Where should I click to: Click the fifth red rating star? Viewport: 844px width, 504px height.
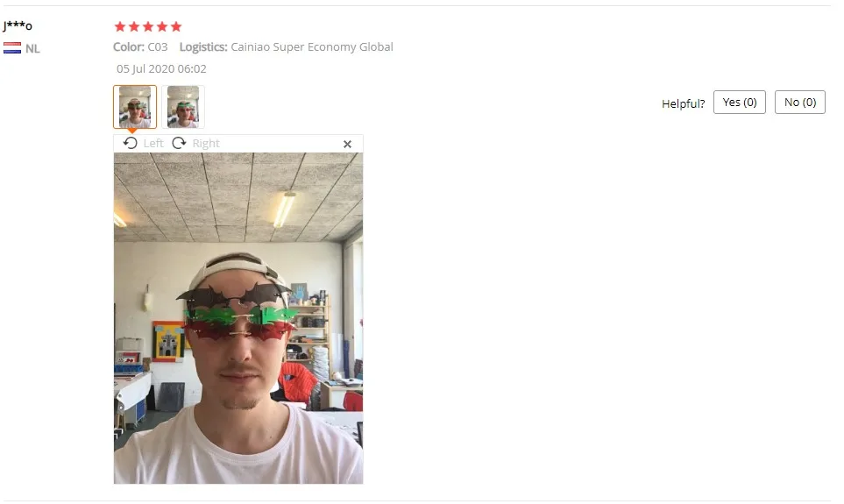pyautogui.click(x=176, y=26)
